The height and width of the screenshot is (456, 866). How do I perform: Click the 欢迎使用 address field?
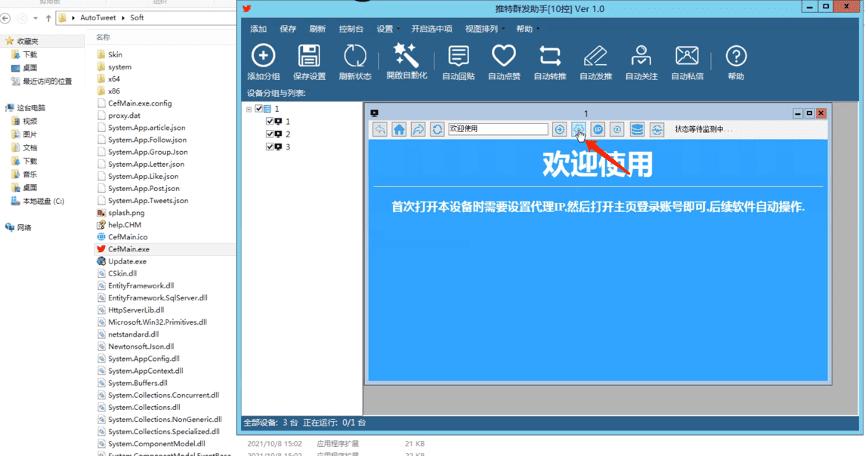[x=498, y=129]
